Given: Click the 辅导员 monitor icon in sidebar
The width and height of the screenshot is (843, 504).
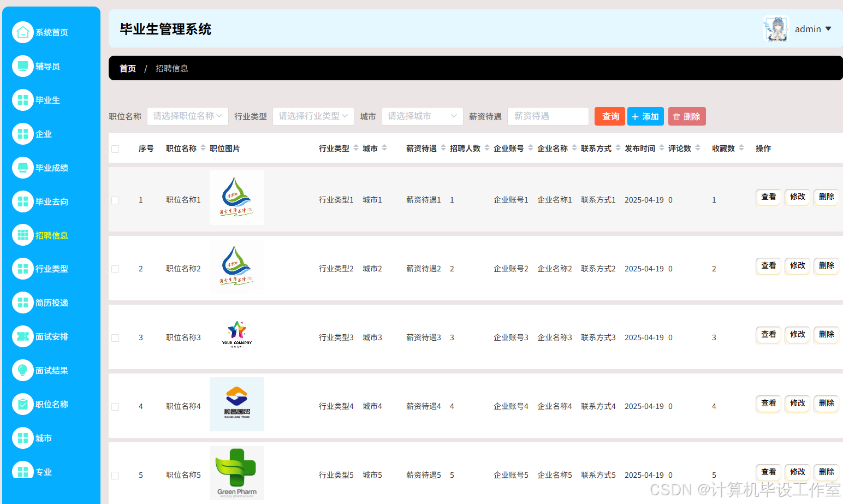Looking at the screenshot, I should (x=23, y=66).
